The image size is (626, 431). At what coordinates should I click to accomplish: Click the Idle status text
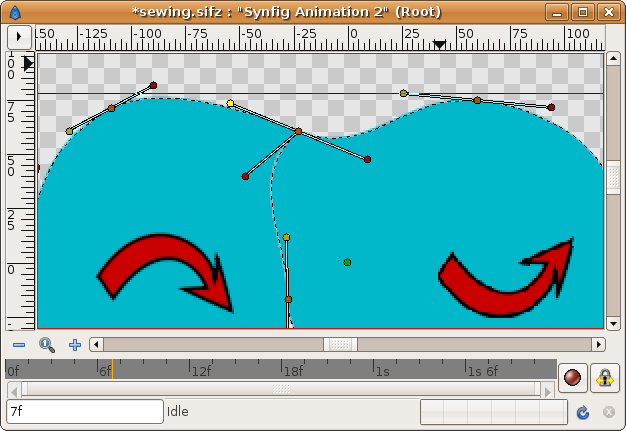178,411
